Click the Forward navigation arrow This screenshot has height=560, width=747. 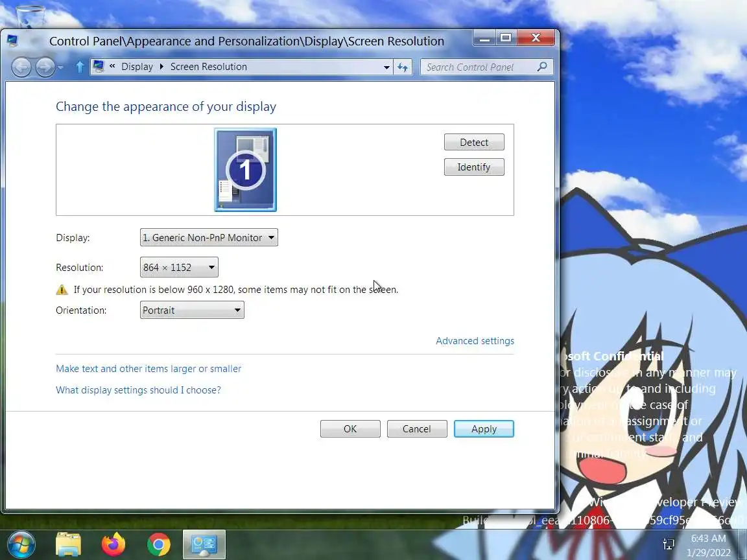point(45,67)
